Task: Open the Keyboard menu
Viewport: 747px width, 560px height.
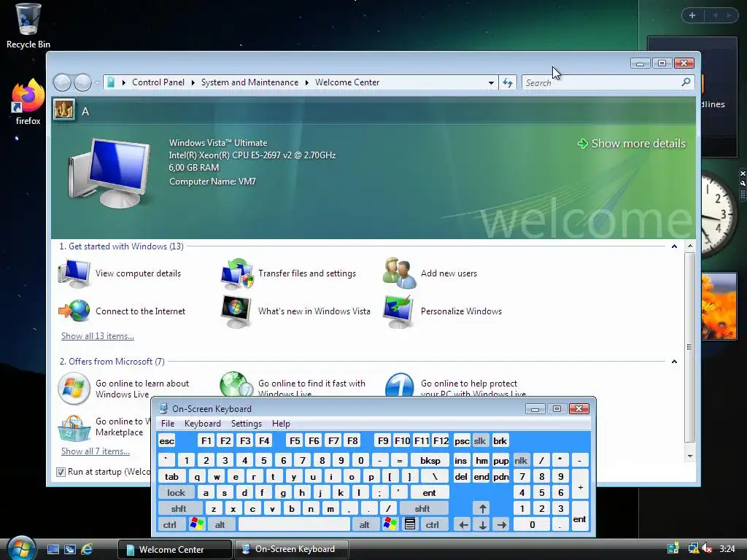Action: pyautogui.click(x=203, y=424)
